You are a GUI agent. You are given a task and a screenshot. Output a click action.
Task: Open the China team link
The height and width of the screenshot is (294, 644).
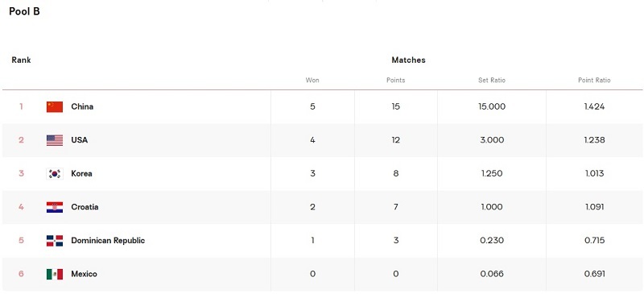point(82,106)
